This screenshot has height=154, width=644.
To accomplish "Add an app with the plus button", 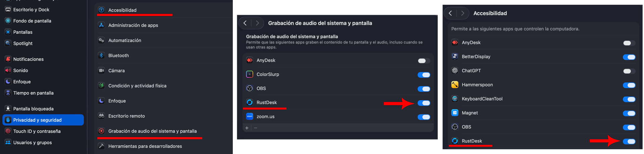I will pyautogui.click(x=247, y=128).
